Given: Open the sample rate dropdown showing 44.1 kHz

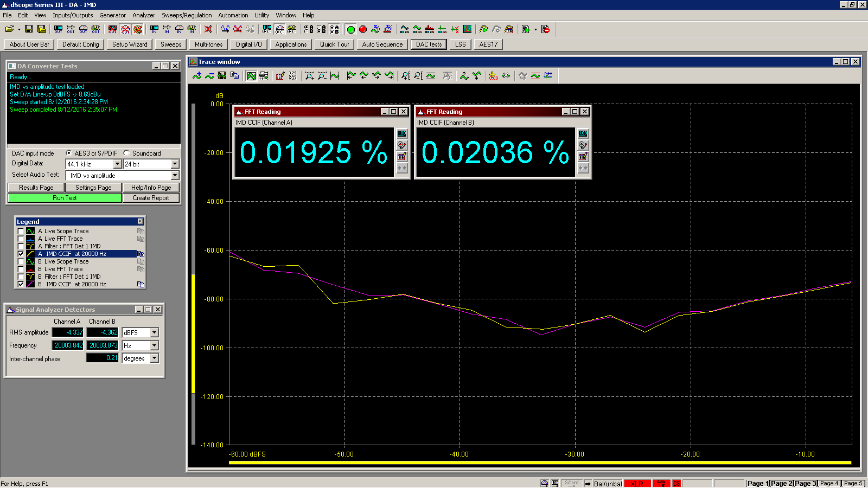Looking at the screenshot, I should [x=117, y=164].
